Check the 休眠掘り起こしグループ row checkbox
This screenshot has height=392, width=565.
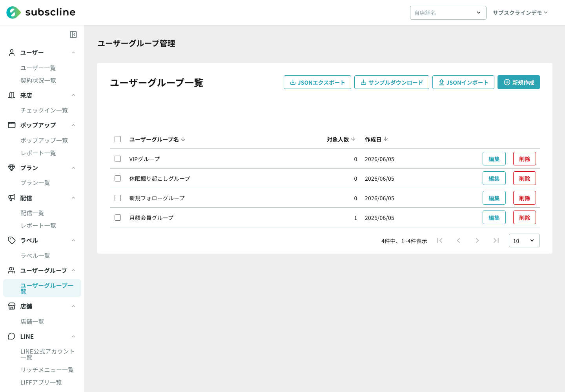[x=118, y=178]
